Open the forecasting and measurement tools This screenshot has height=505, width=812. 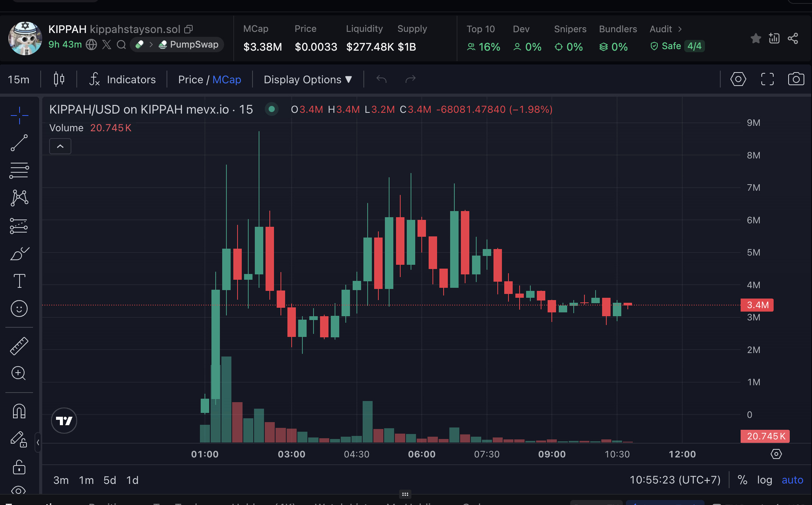(x=19, y=226)
